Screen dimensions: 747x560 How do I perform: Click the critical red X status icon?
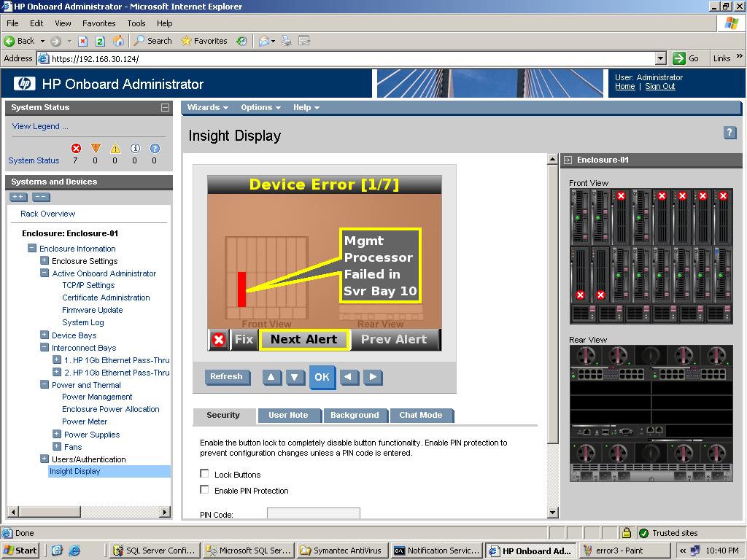(x=76, y=149)
